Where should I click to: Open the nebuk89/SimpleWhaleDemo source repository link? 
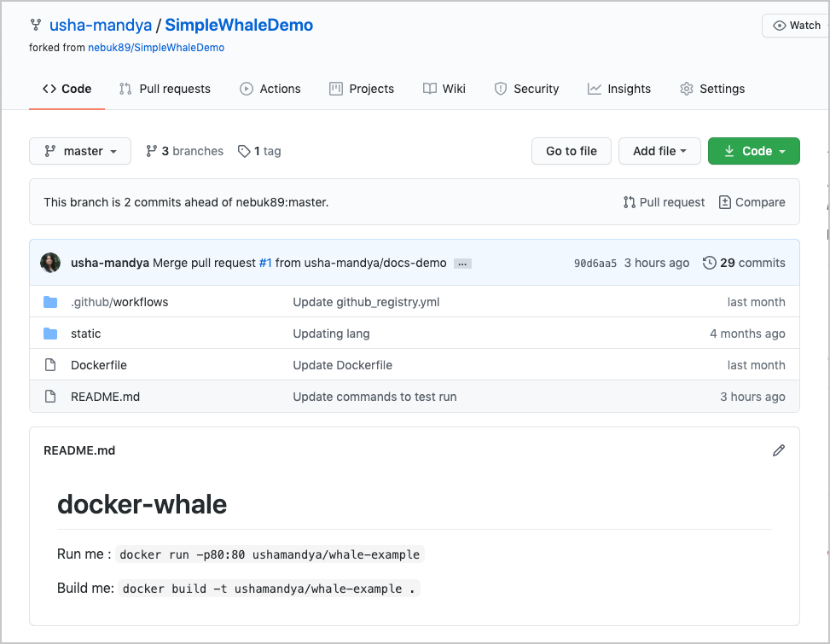156,47
